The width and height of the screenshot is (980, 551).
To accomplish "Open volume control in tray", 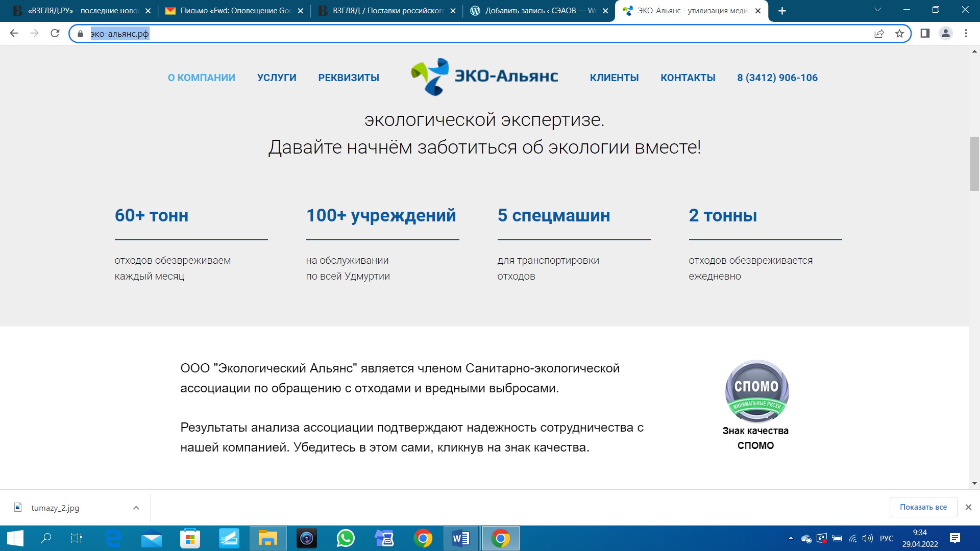I will (868, 538).
